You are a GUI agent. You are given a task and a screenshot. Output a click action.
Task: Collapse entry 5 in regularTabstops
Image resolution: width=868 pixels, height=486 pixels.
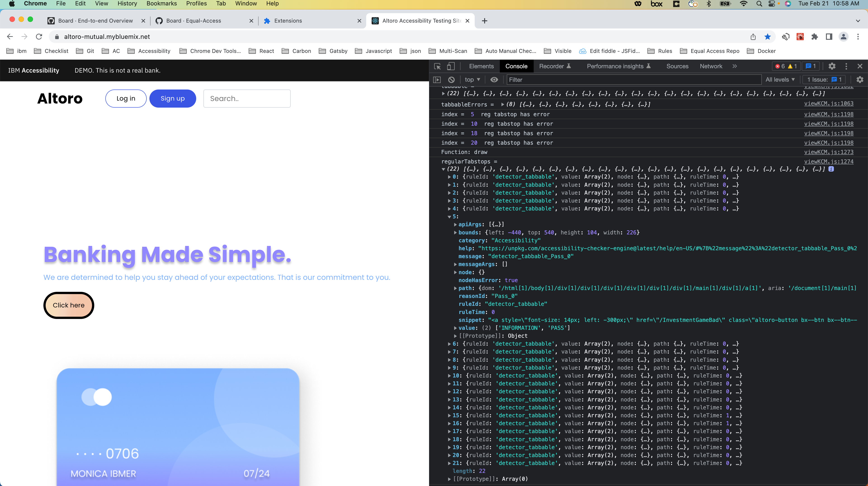(449, 216)
